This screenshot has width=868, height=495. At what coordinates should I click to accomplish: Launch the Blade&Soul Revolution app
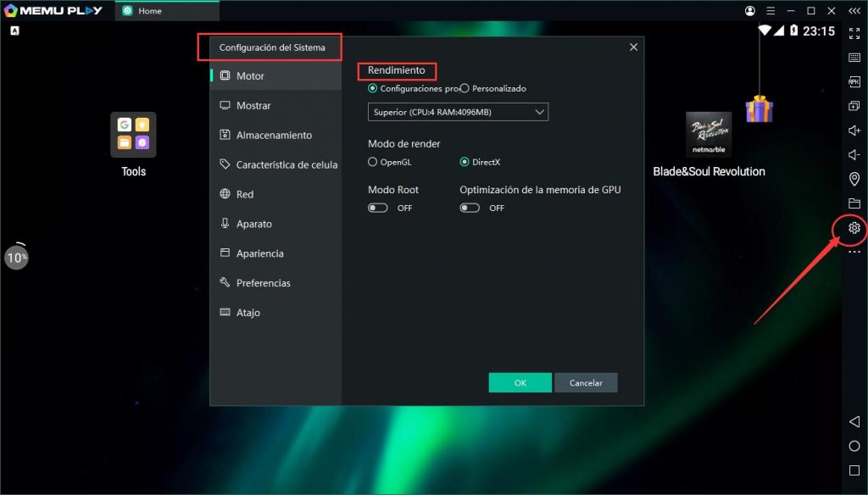[709, 134]
